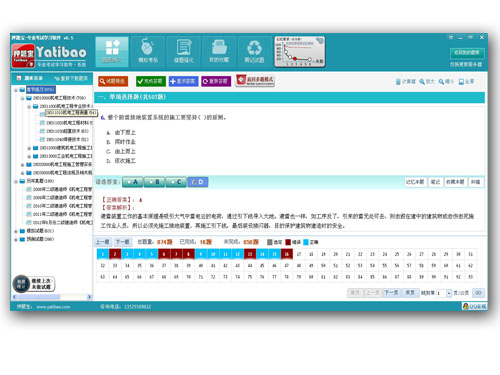500x375 pixels.
Task: Open the document-icon module in the top bar
Action: click(184, 52)
